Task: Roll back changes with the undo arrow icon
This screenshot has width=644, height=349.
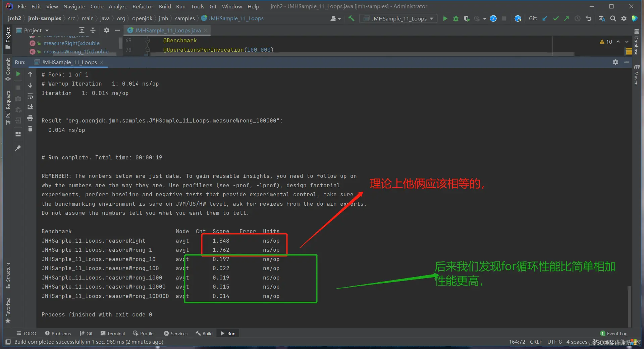Action: point(588,18)
